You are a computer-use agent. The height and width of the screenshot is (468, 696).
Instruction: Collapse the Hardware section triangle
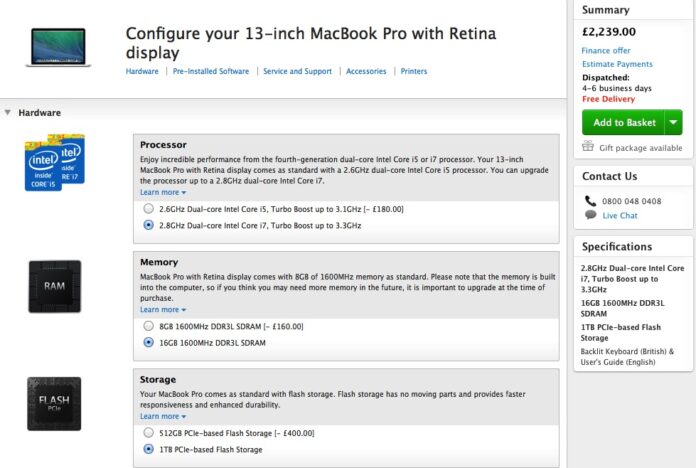point(8,113)
